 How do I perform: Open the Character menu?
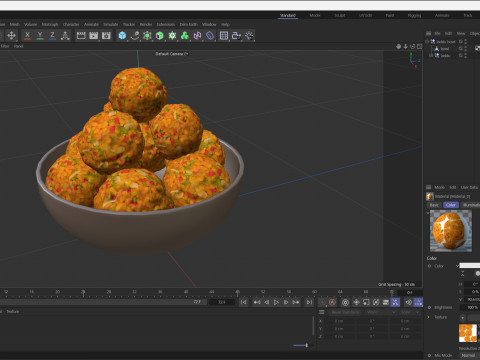[x=71, y=24]
